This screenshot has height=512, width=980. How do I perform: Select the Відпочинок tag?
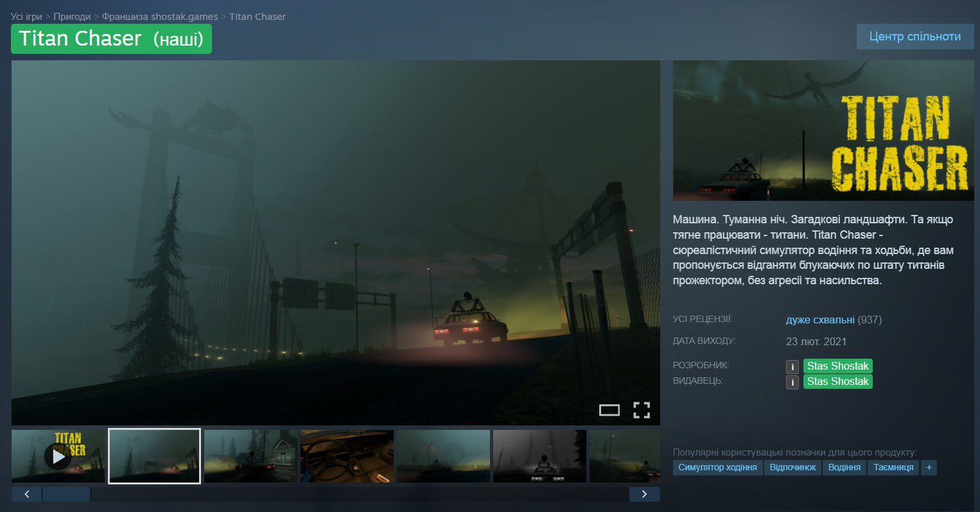[x=792, y=467]
